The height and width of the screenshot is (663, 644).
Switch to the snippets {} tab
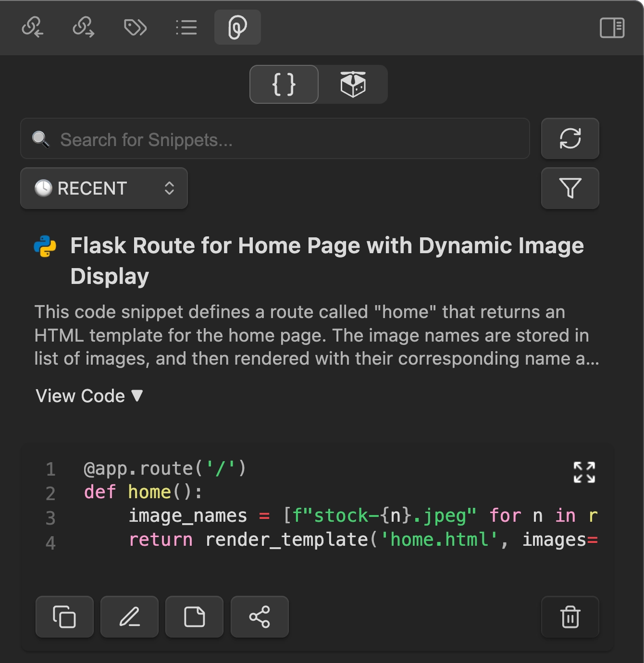click(284, 84)
